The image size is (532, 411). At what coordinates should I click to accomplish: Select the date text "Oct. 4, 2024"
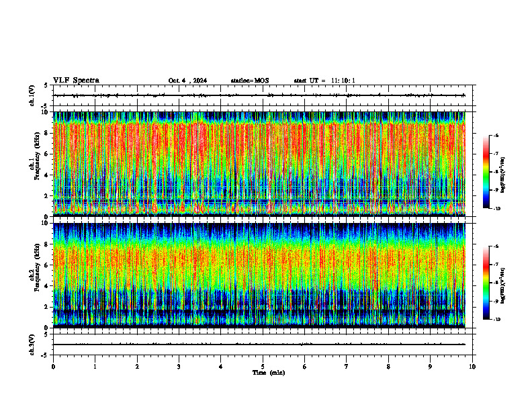pos(187,81)
